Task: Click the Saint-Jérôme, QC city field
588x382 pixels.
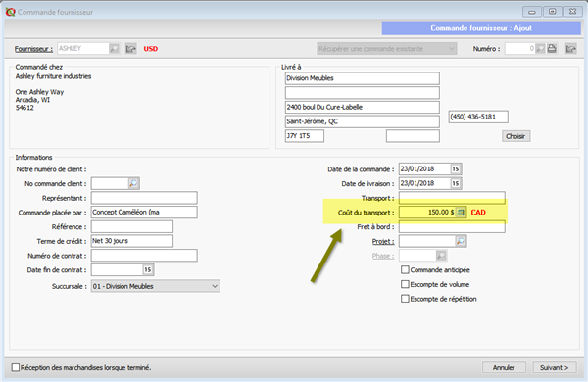Action: tap(362, 121)
